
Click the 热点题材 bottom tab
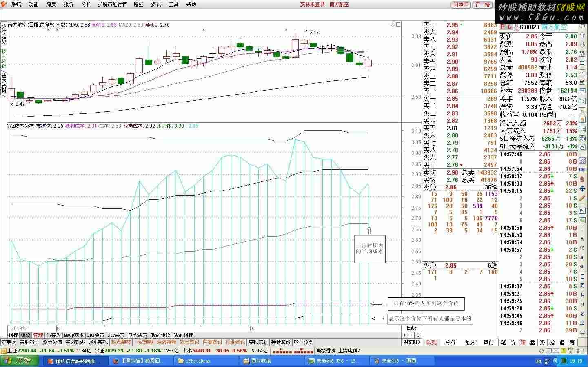coord(121,342)
